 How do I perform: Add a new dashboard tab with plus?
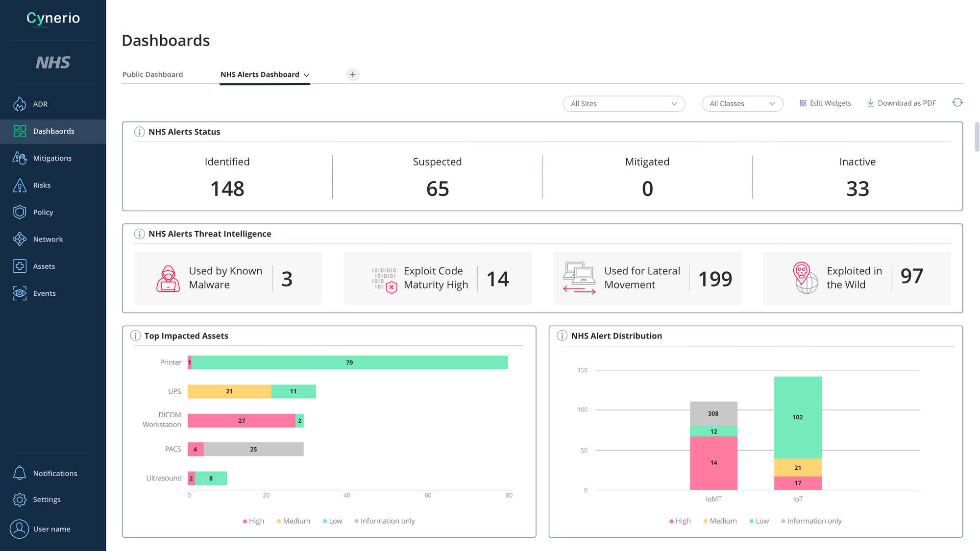click(x=353, y=74)
